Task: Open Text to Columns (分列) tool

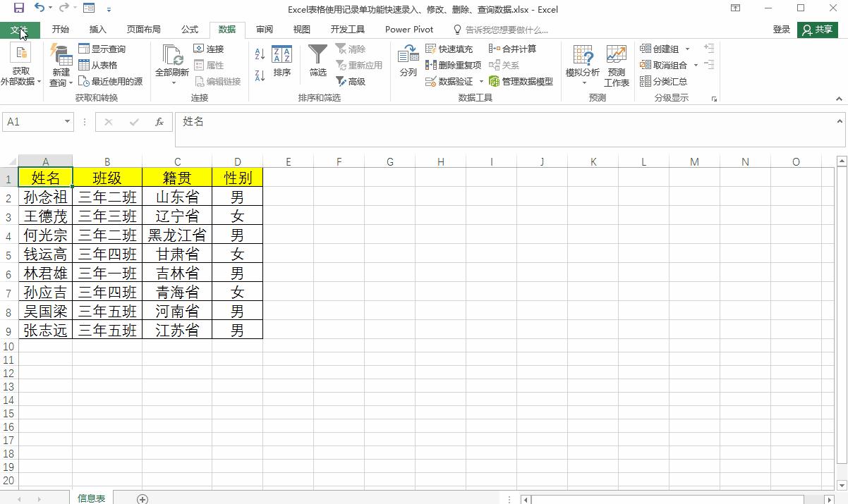Action: 408,61
